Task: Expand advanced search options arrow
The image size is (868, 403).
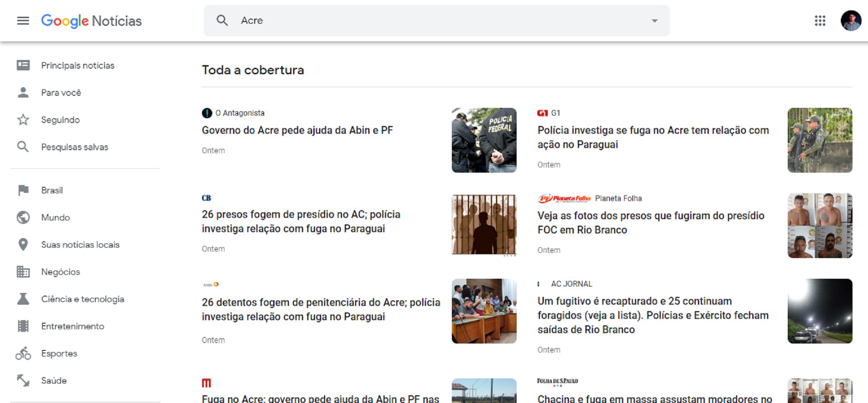Action: click(654, 21)
